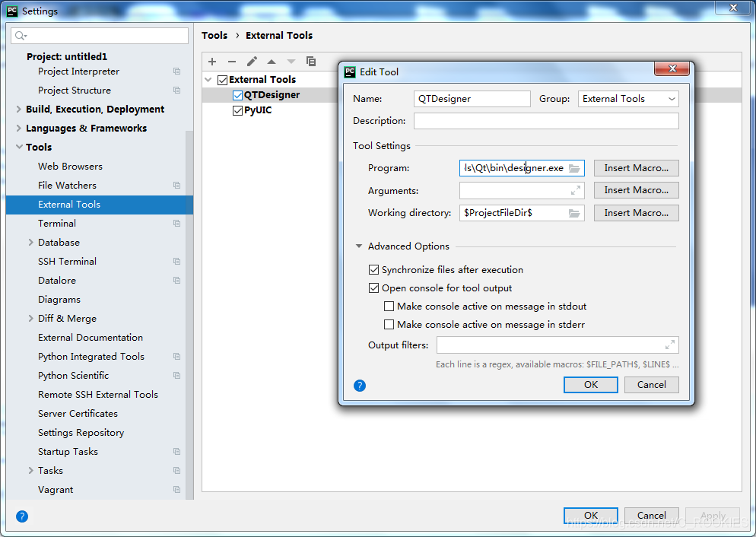Click the Output filters input
This screenshot has height=537, width=756.
(557, 345)
